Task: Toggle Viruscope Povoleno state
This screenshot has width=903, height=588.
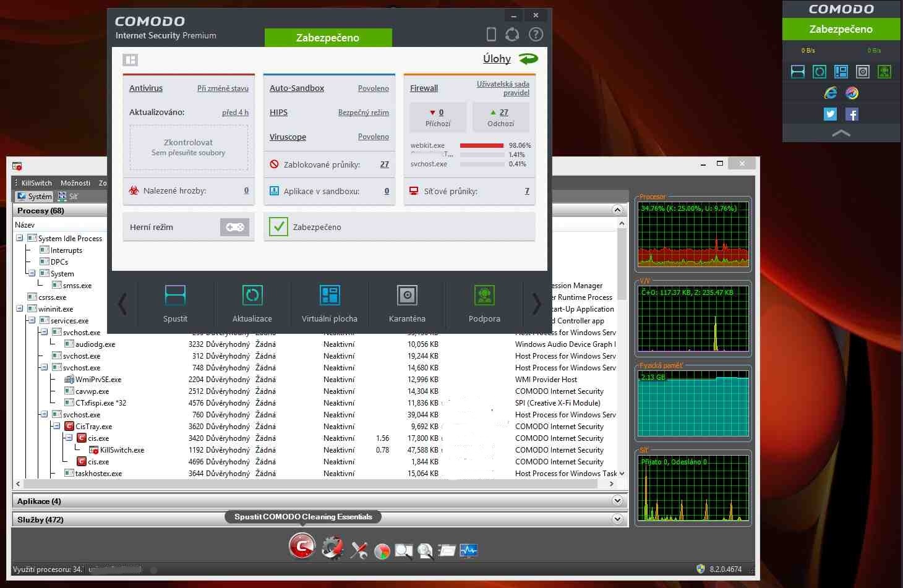Action: pyautogui.click(x=373, y=137)
